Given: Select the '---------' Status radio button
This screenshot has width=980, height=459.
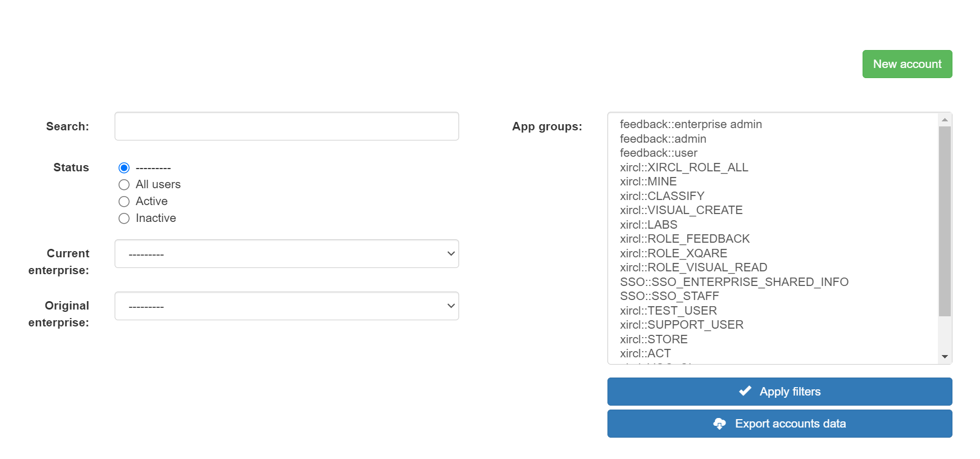Looking at the screenshot, I should pos(124,167).
